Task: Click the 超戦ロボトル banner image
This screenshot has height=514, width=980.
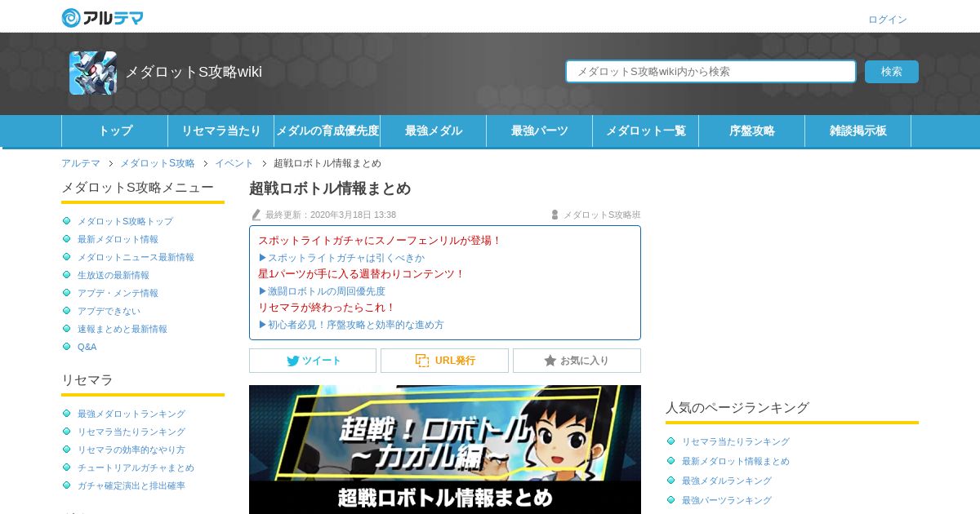Action: (445, 450)
